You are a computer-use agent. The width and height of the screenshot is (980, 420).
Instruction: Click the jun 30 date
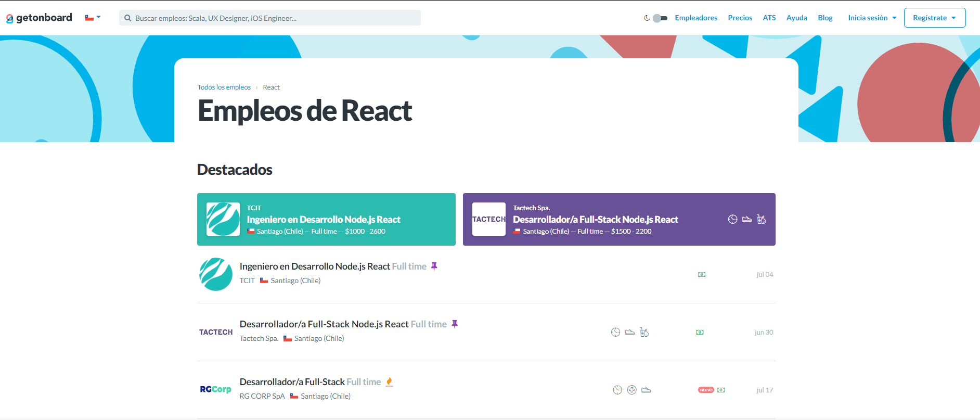point(764,333)
